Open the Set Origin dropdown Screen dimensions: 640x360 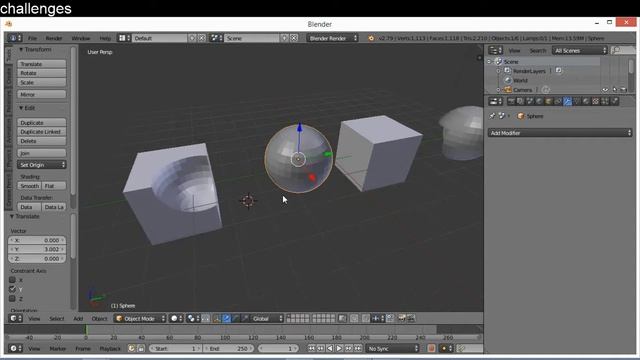tap(42, 165)
